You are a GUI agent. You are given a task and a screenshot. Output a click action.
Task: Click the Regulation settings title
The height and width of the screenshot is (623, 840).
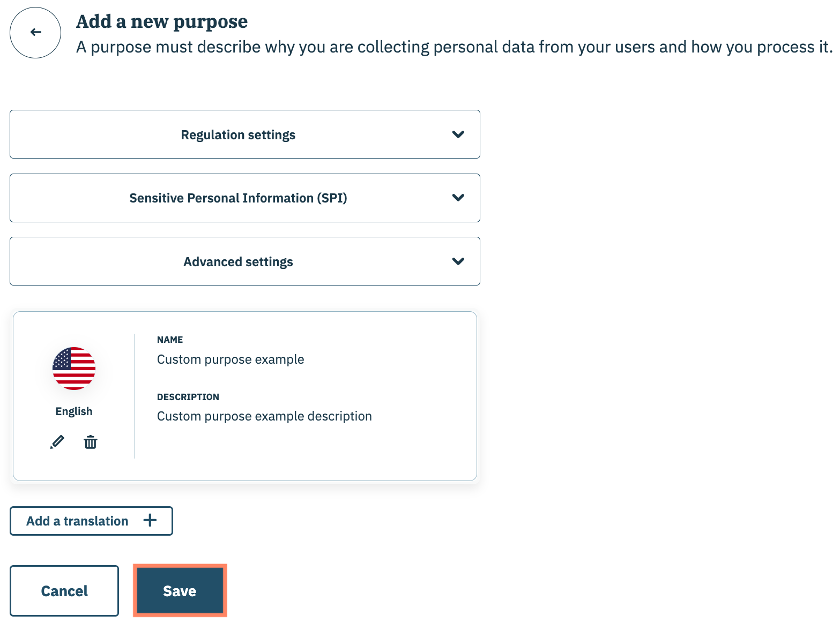pos(238,135)
